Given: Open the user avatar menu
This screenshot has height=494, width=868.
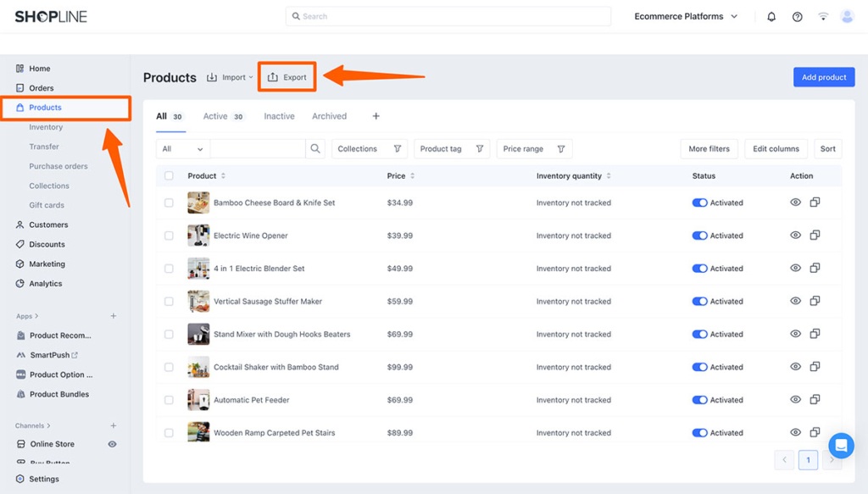Looking at the screenshot, I should pos(847,15).
